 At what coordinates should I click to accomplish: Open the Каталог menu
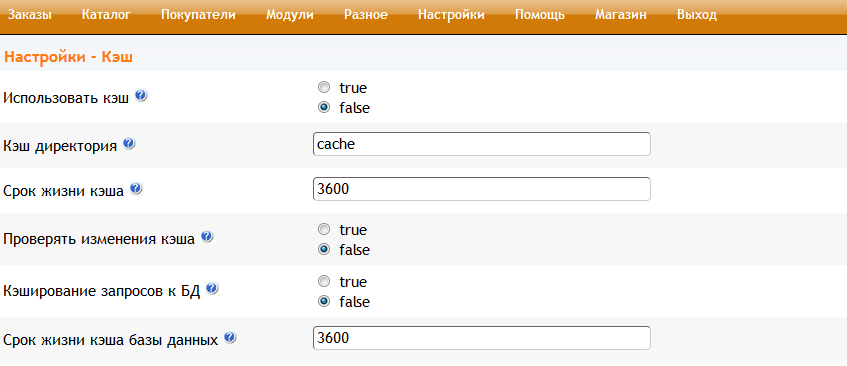(x=106, y=15)
